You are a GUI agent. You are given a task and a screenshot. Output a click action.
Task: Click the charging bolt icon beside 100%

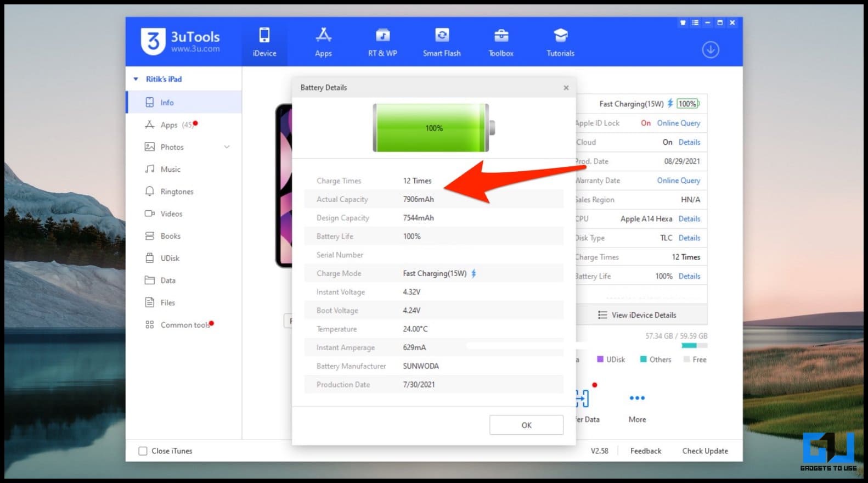(670, 103)
